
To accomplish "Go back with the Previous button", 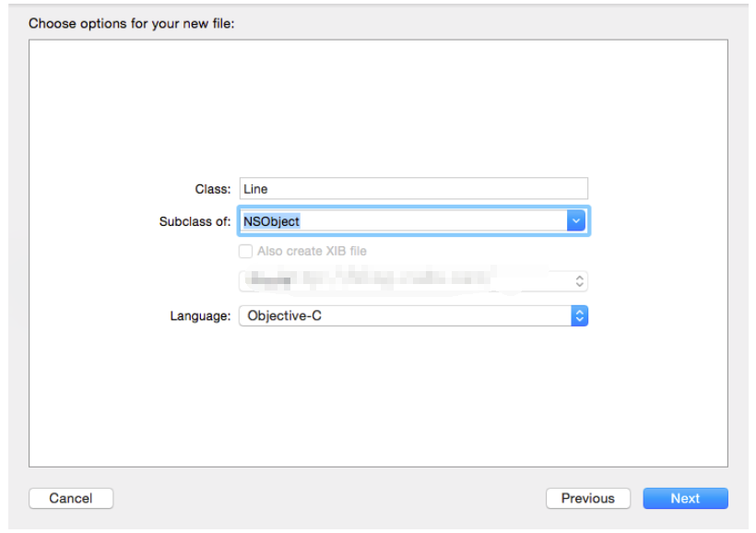I will coord(587,498).
